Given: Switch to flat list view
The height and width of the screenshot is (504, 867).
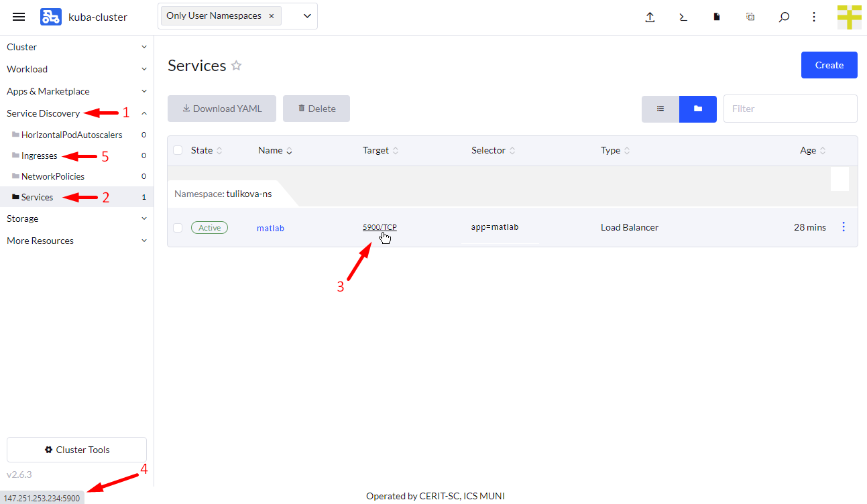Looking at the screenshot, I should click(660, 109).
